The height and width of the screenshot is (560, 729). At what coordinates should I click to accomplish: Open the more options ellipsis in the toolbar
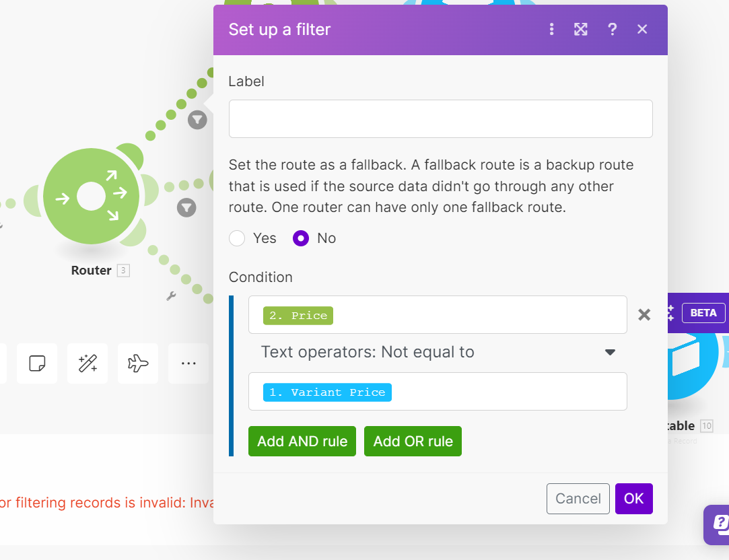188,363
